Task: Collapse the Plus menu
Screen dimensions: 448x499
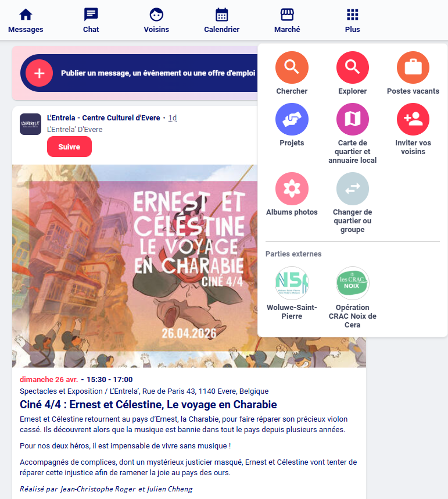Action: pos(352,20)
